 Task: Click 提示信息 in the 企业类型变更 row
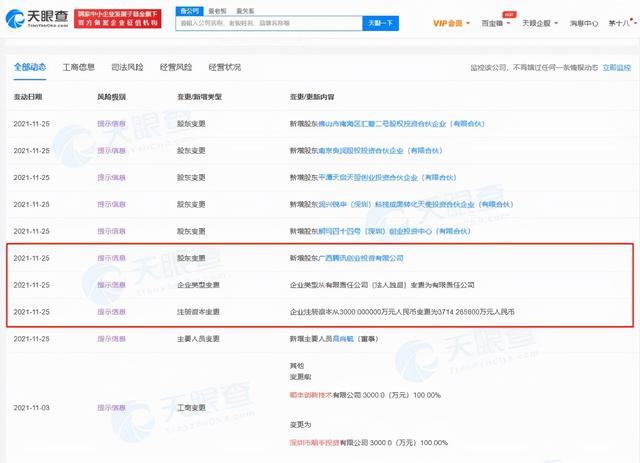[111, 285]
